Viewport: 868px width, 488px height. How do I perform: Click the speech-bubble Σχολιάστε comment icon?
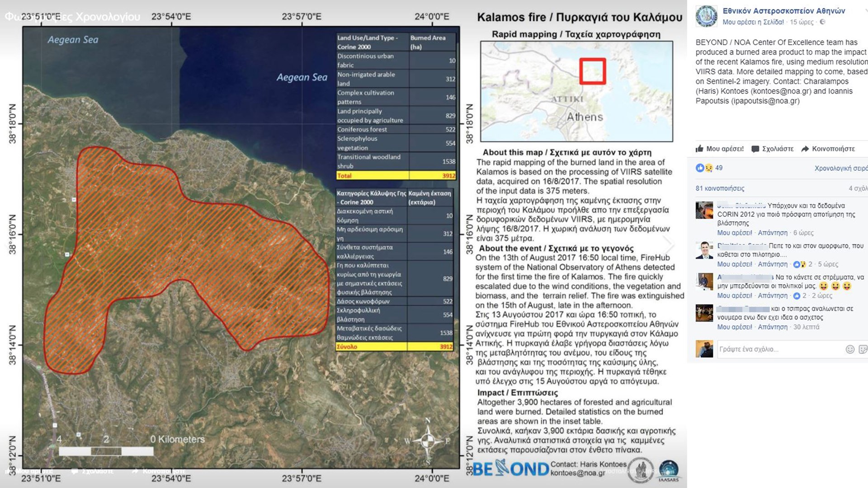(755, 149)
